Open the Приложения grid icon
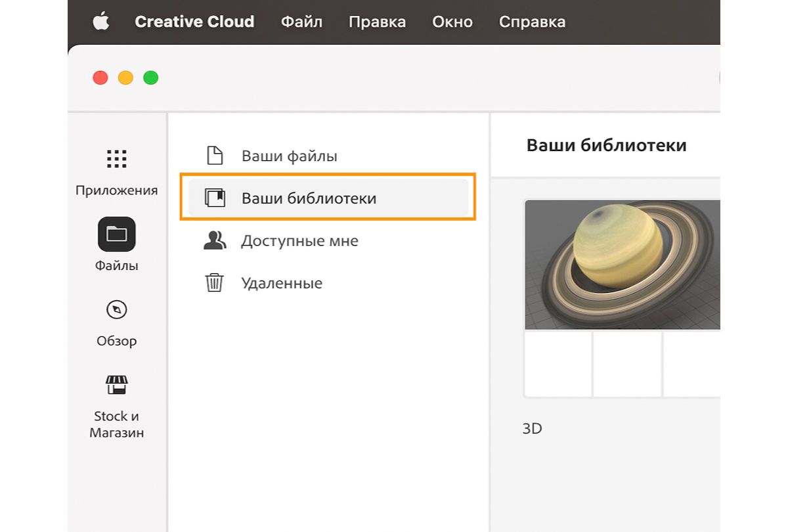This screenshot has width=788, height=532. pos(116,158)
